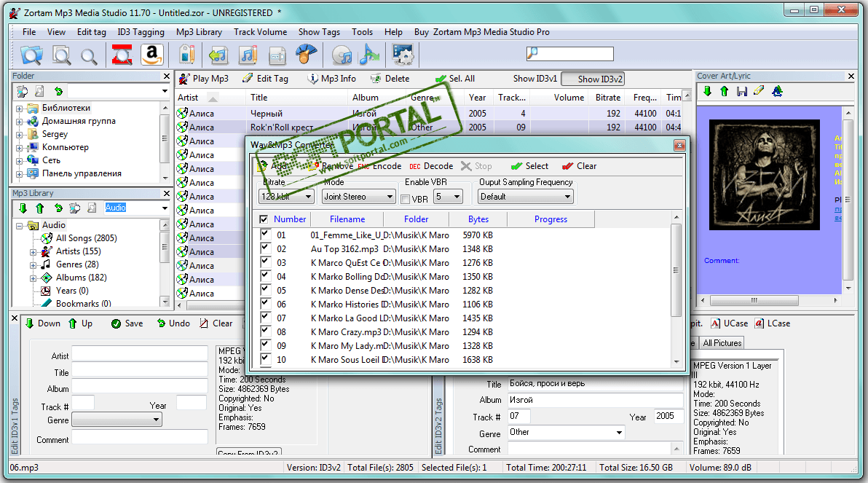Screen dimensions: 868x483
Task: Click the Show ID3v1 button
Action: pyautogui.click(x=534, y=79)
